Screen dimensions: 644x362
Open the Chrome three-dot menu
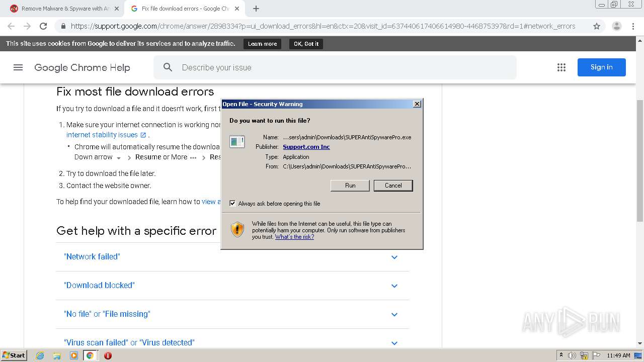(633, 26)
